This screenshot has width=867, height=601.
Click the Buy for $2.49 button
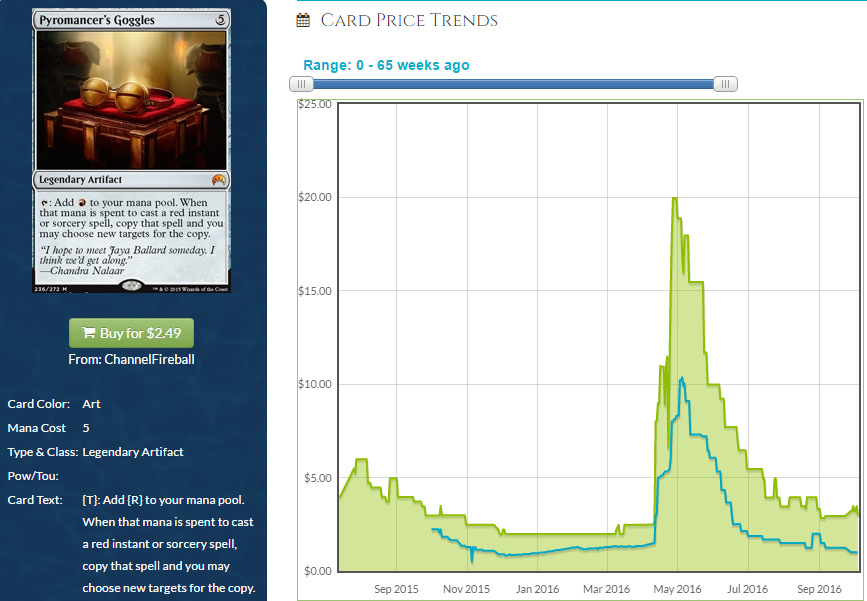tap(131, 333)
